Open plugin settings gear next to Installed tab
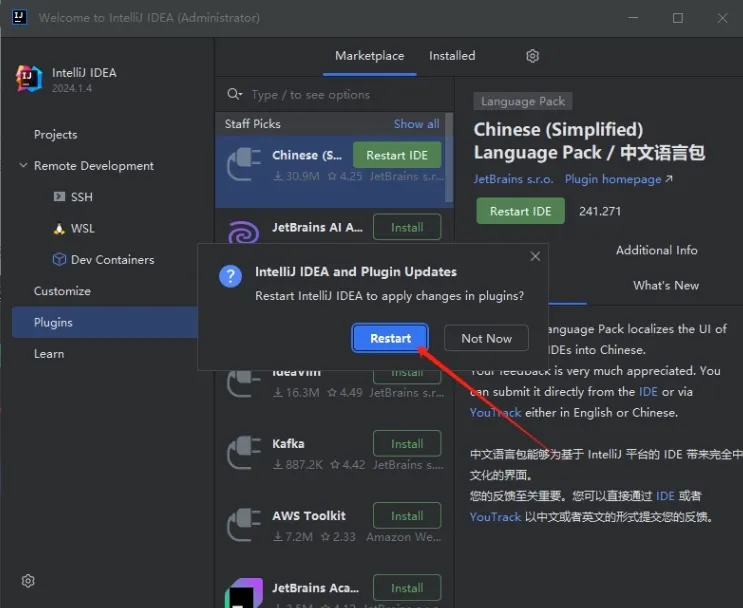This screenshot has width=743, height=608. point(532,56)
